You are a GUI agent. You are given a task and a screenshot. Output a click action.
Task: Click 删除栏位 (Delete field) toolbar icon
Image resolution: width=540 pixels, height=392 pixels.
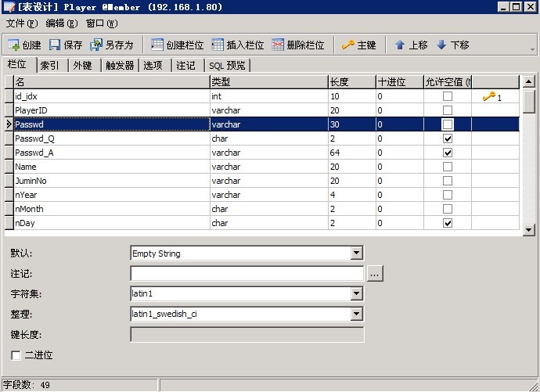pos(278,45)
